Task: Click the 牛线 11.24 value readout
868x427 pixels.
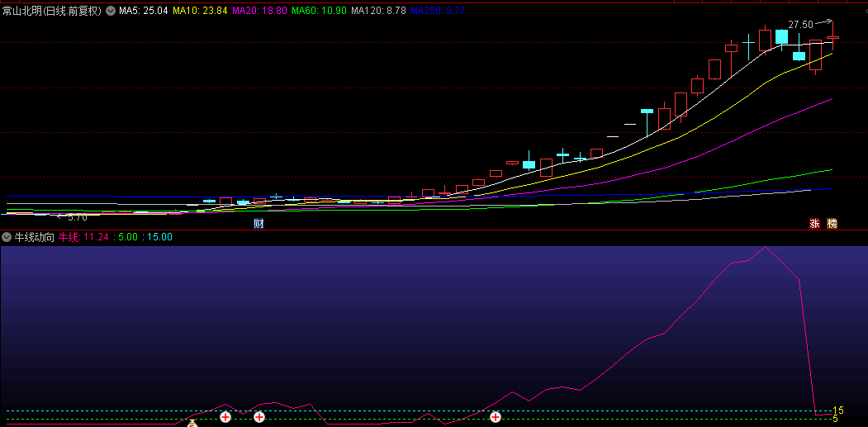Action: (x=83, y=237)
